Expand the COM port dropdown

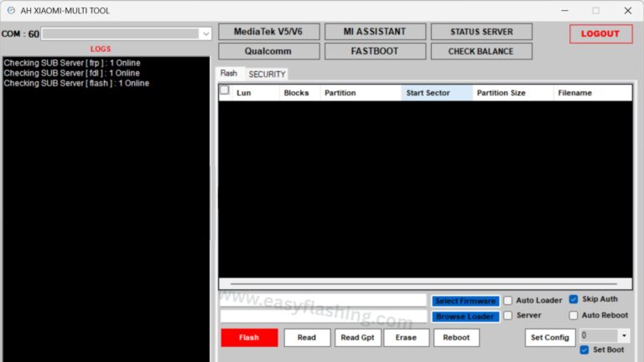pos(205,34)
